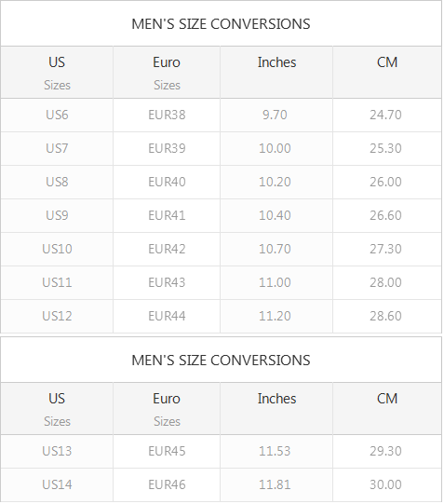Screen dimensions: 444x504
Task: Select the US7 row label
Action: (57, 148)
